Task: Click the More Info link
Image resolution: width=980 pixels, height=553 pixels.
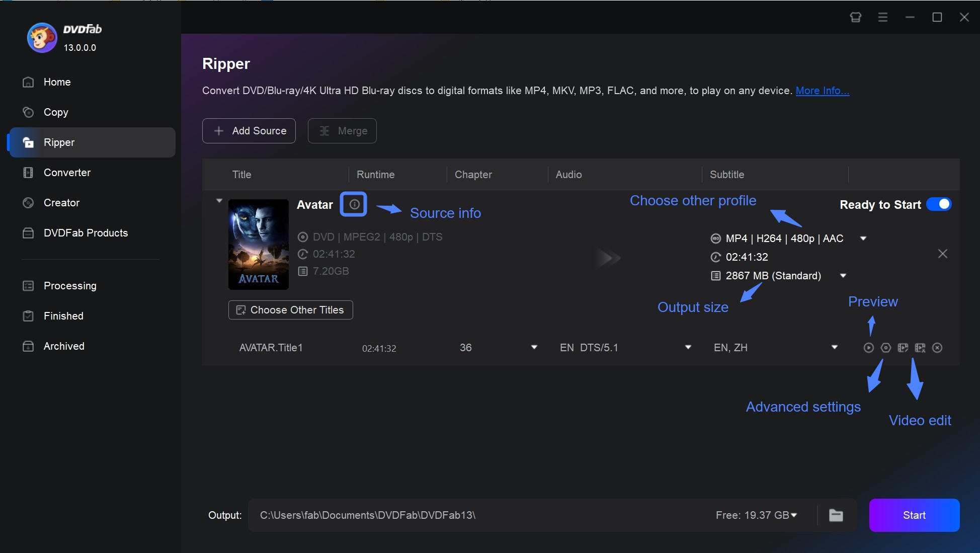Action: pos(822,90)
